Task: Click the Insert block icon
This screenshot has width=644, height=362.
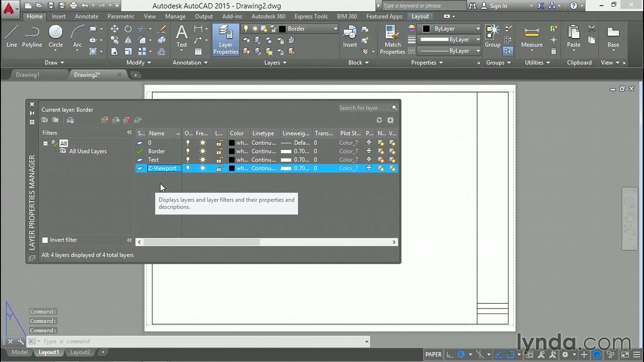Action: coord(350,37)
